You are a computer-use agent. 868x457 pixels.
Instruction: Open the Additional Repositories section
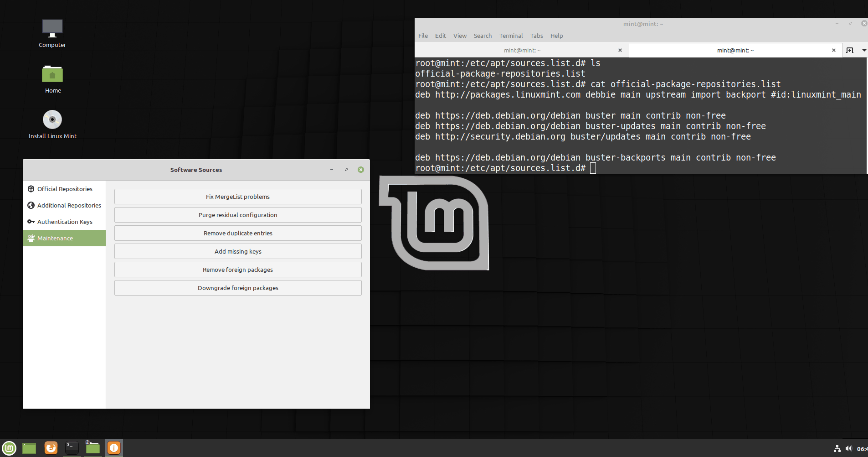point(64,205)
